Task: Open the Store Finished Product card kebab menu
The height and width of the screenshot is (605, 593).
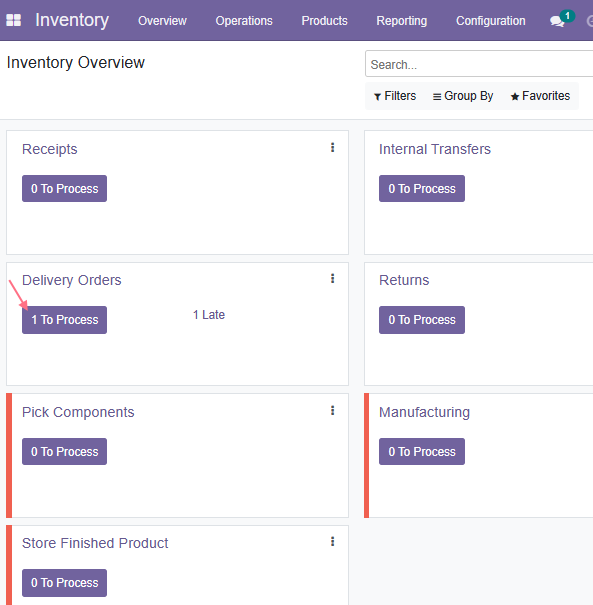Action: click(332, 542)
